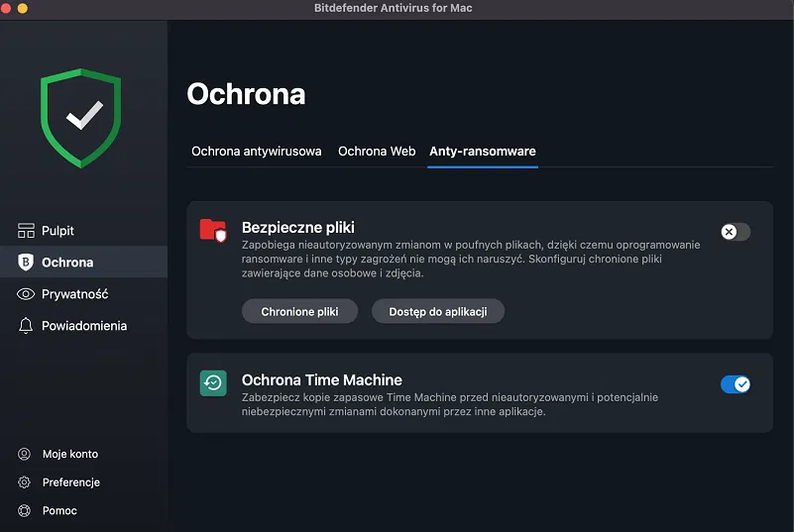Click the Dostęp do aplikacji button

pos(438,311)
